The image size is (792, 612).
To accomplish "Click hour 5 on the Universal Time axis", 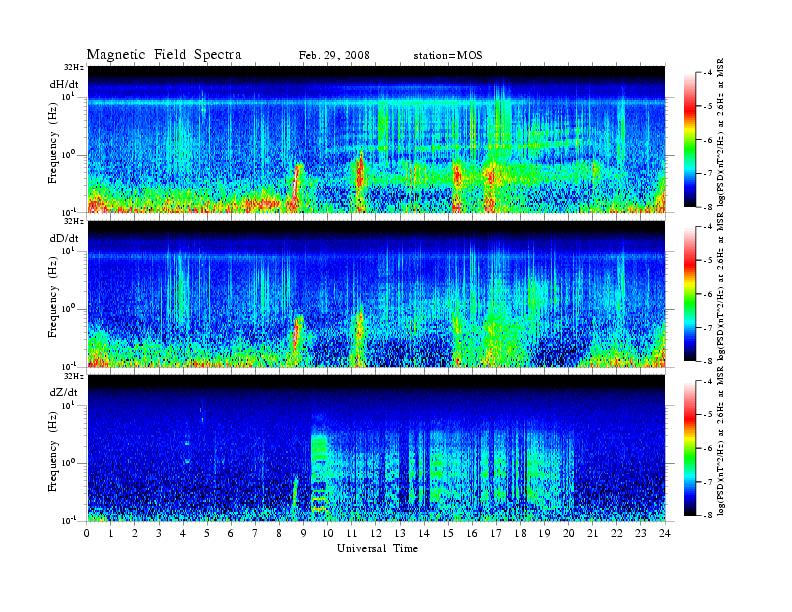I will pos(207,533).
